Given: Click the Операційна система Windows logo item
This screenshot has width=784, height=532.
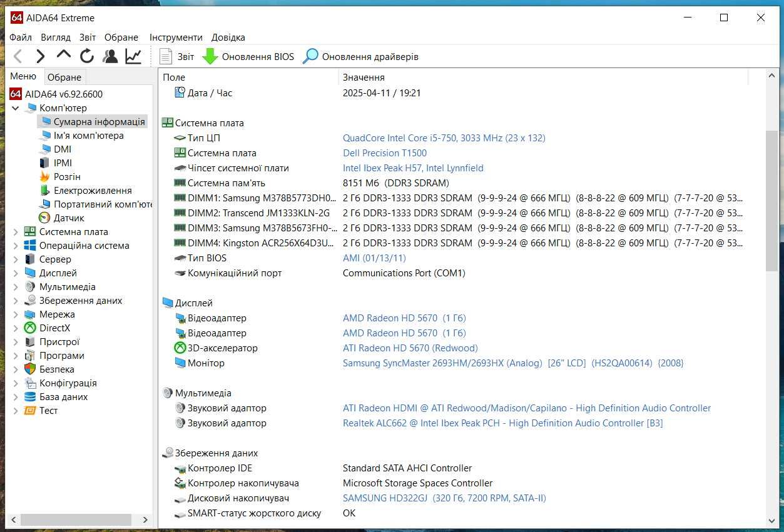Looking at the screenshot, I should point(84,245).
